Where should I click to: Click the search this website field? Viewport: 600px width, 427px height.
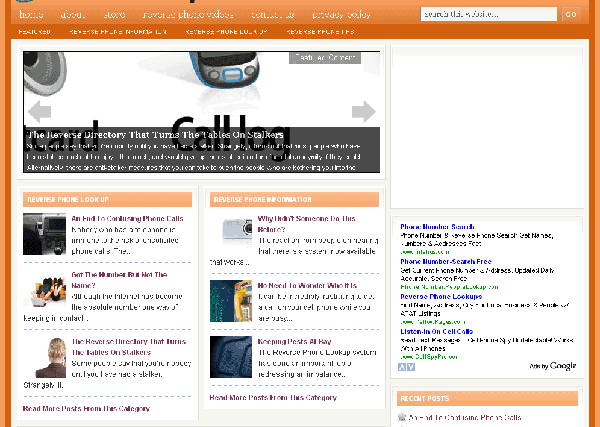pos(489,14)
